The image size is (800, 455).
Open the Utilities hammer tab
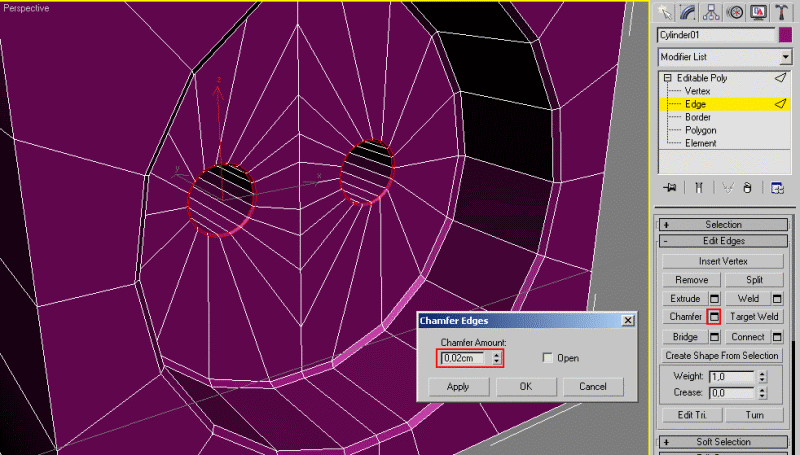[x=781, y=12]
